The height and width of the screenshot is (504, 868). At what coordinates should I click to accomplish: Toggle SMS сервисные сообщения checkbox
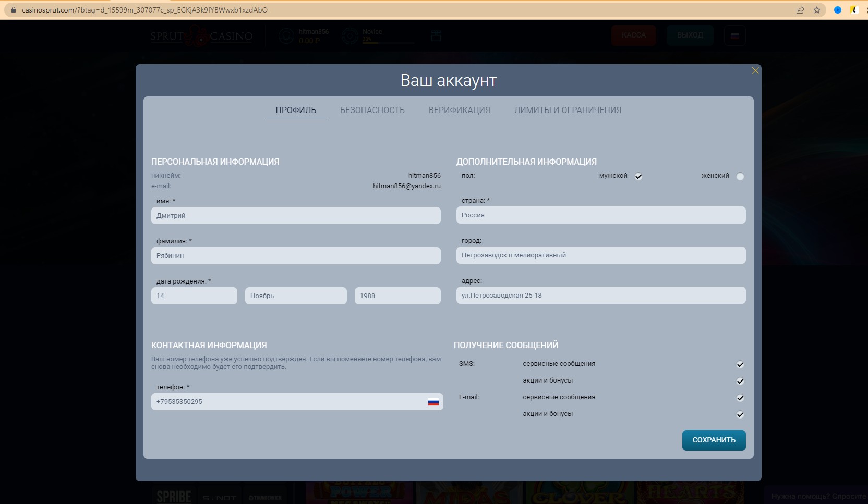[x=740, y=364]
